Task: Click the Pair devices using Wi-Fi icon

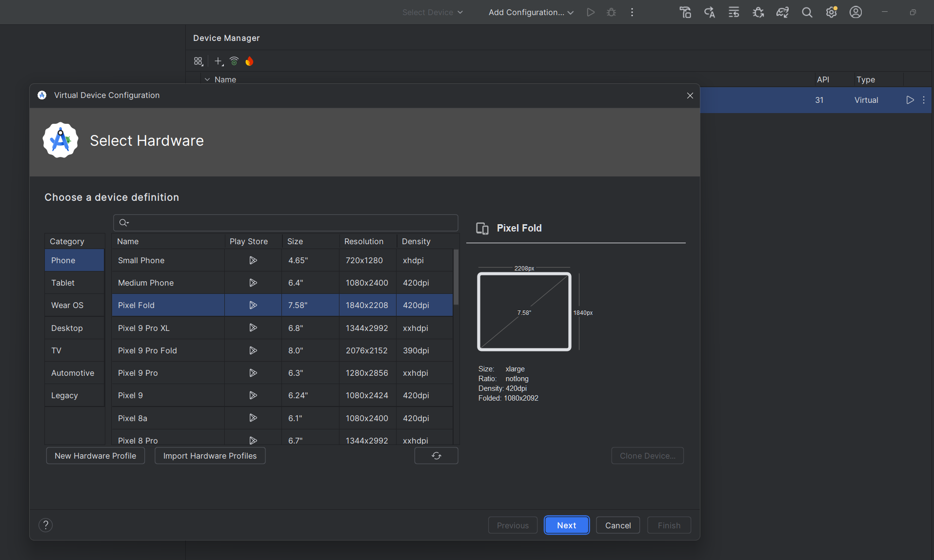Action: (x=234, y=61)
